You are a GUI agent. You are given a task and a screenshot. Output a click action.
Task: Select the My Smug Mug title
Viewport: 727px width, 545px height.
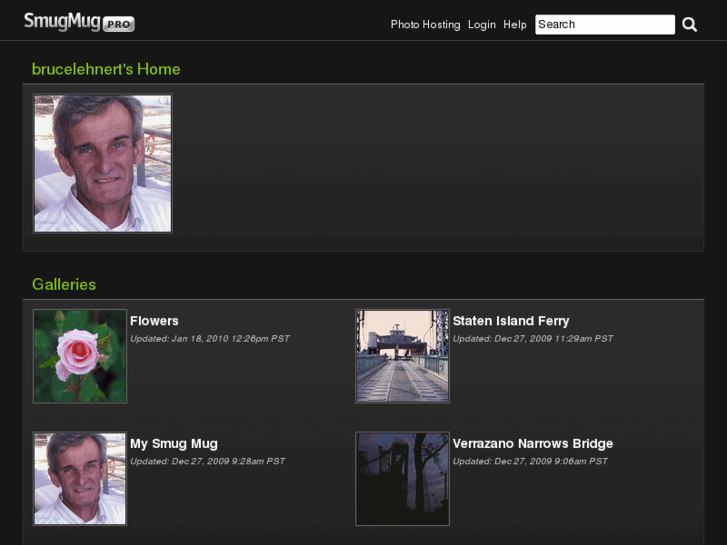173,443
